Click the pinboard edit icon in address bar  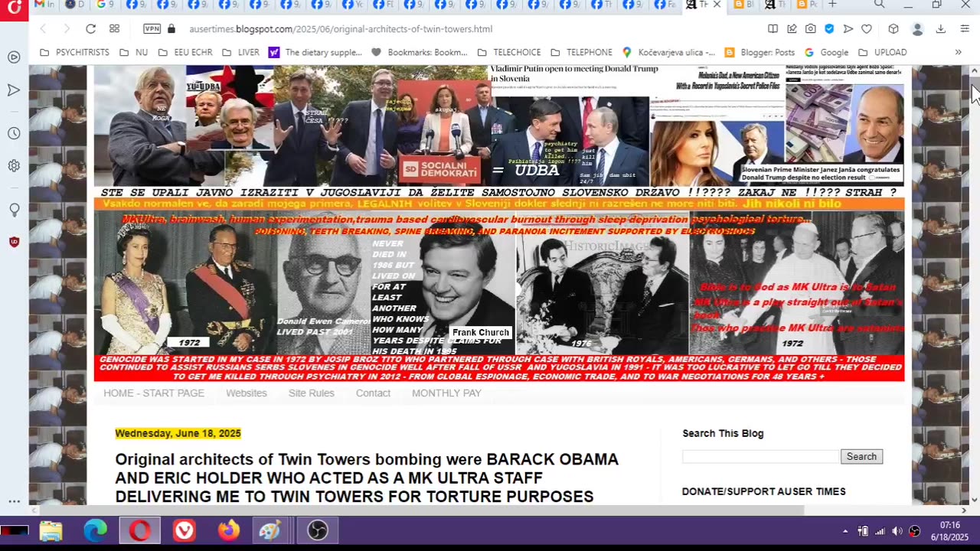[x=792, y=29]
